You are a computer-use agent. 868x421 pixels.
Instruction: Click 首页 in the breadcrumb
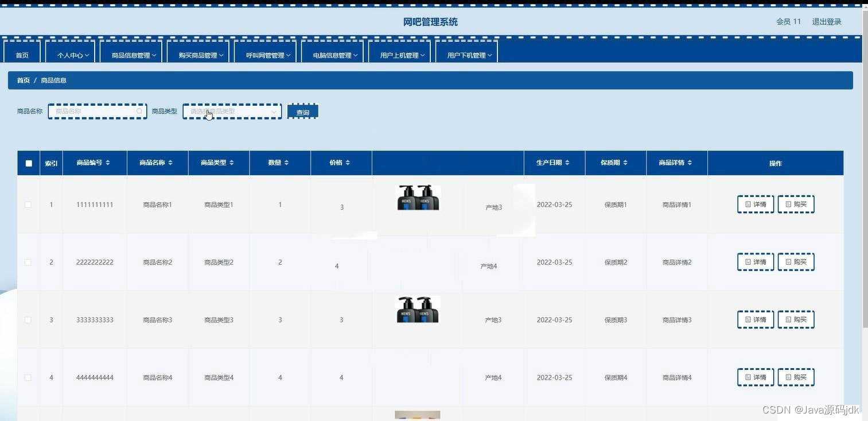point(24,80)
